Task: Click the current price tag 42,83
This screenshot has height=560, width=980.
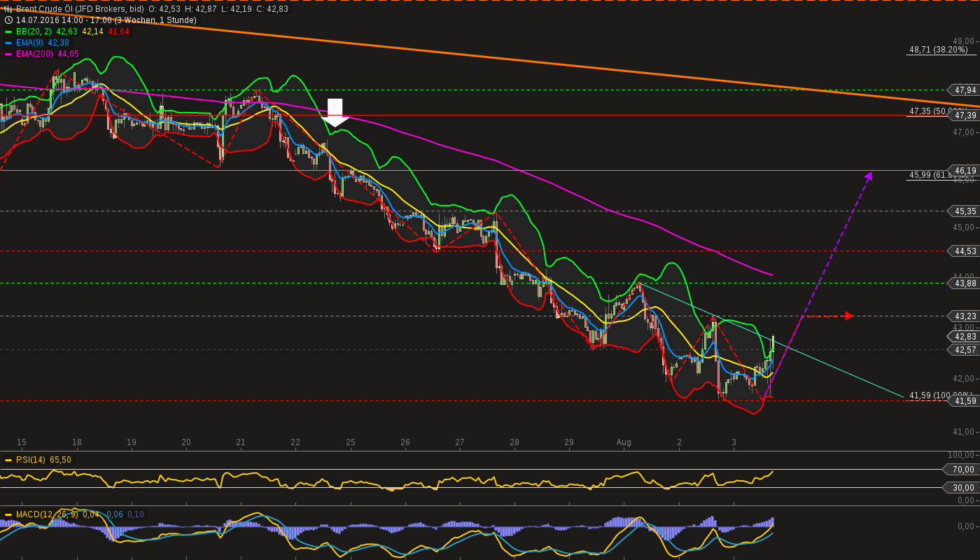Action: point(962,337)
